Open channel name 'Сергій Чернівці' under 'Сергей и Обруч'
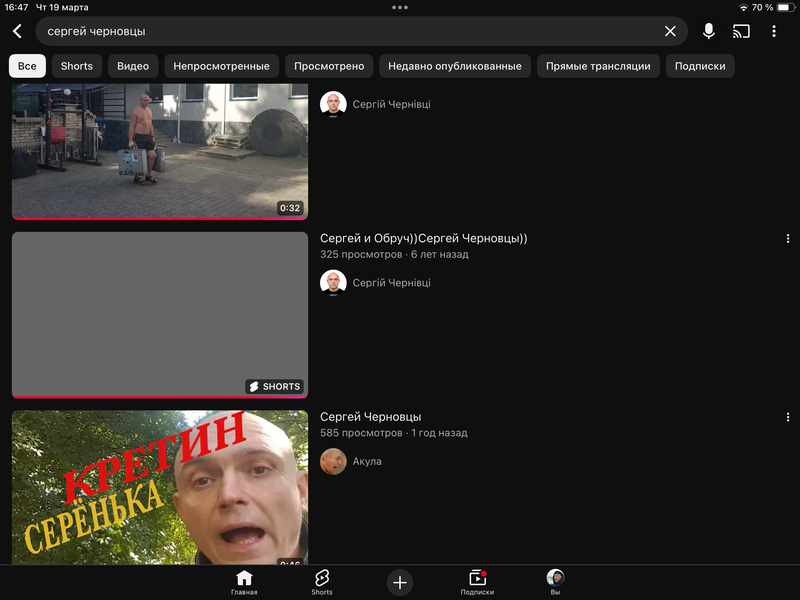Screen dimensions: 800x600 pyautogui.click(x=391, y=283)
